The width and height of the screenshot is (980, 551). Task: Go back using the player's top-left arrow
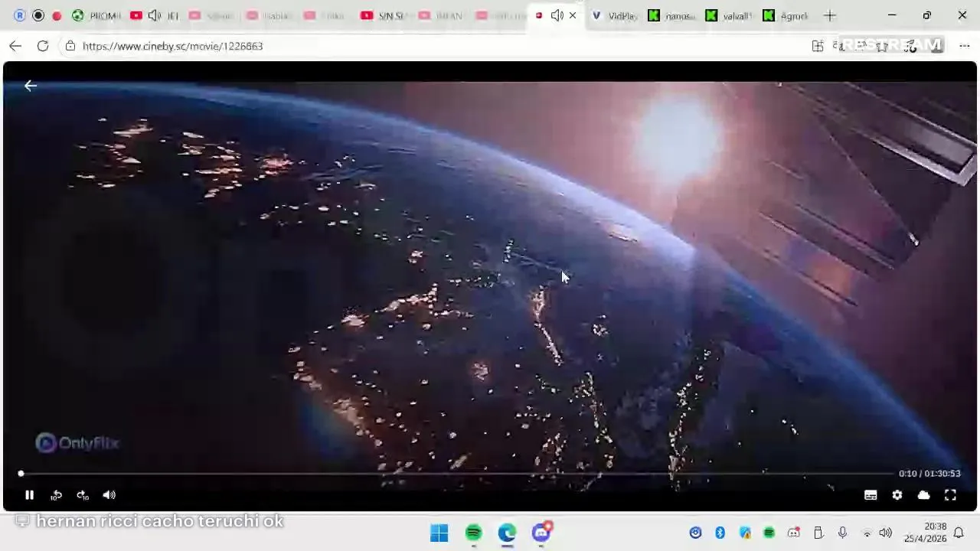31,86
